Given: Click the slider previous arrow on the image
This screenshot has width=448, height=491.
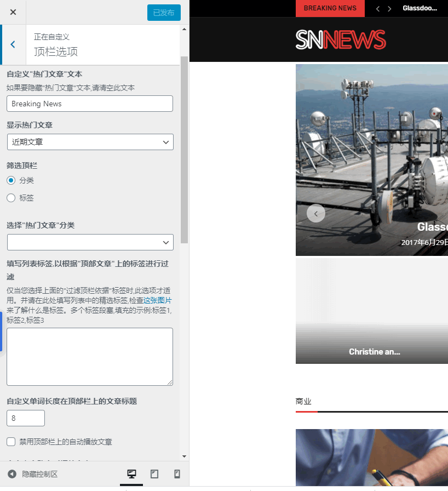Looking at the screenshot, I should click(x=316, y=214).
